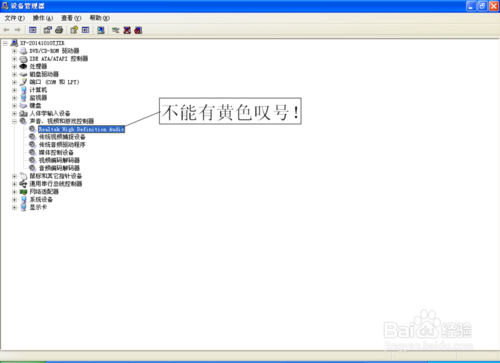The image size is (500, 363).
Task: Click the controller icon beside IDE ATA/ATAPI 控制器
Action: (23, 59)
